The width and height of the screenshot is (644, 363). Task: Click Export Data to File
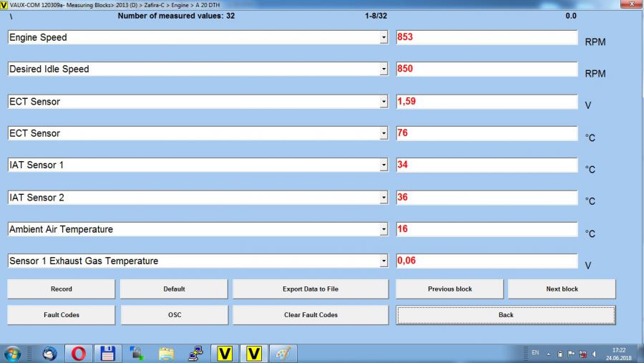(311, 289)
